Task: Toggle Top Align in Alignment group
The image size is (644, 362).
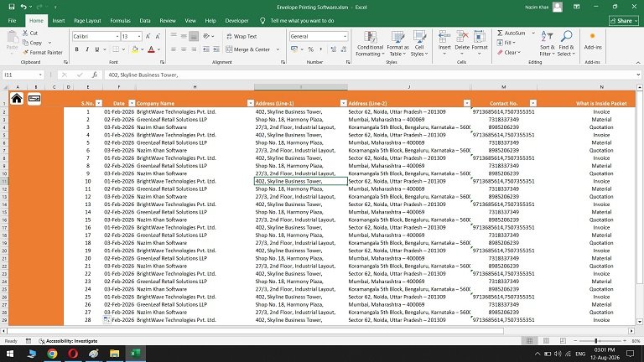Action: coord(174,36)
